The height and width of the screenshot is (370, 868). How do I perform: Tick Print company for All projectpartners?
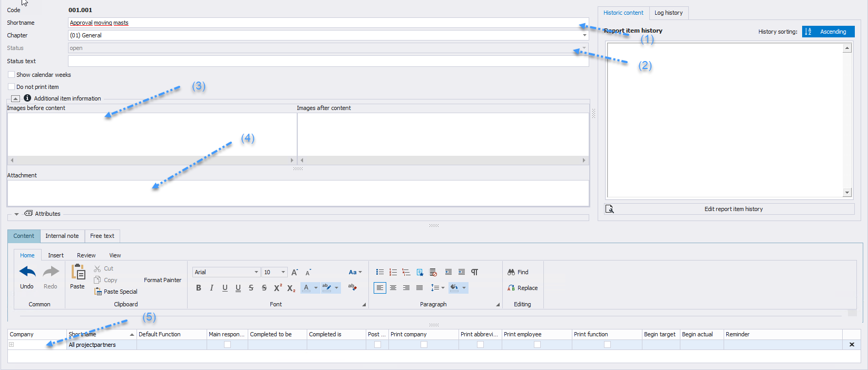coord(424,345)
